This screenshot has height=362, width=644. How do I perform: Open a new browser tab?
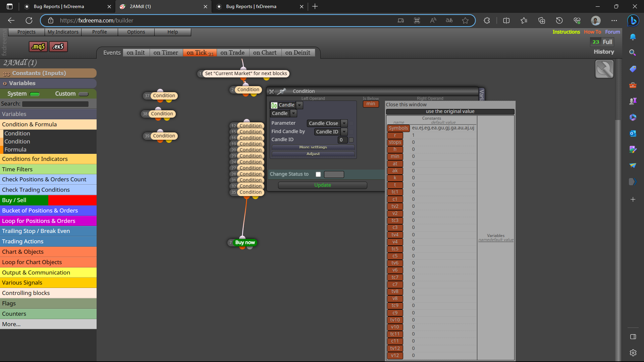coord(315,6)
